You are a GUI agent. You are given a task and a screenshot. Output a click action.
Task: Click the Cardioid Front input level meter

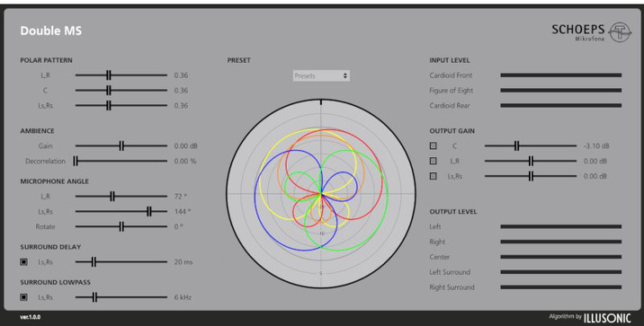pyautogui.click(x=560, y=75)
